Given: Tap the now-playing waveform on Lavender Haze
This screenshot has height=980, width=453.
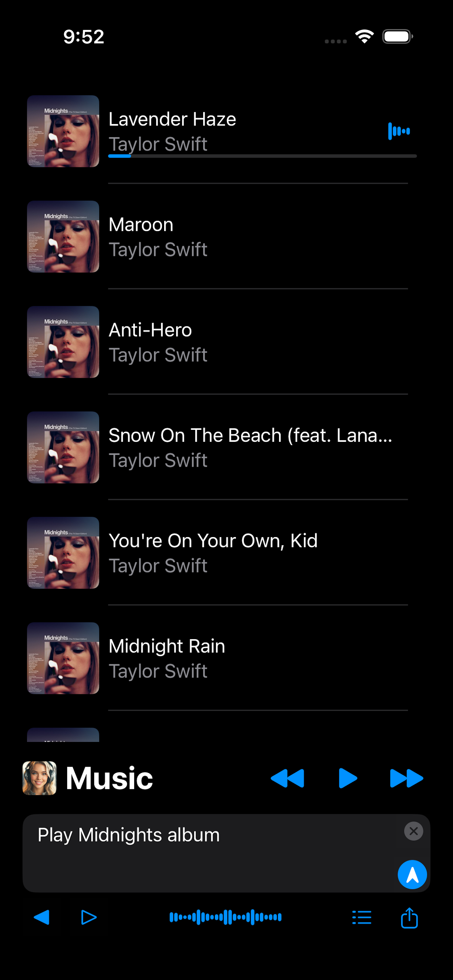Looking at the screenshot, I should click(x=399, y=131).
